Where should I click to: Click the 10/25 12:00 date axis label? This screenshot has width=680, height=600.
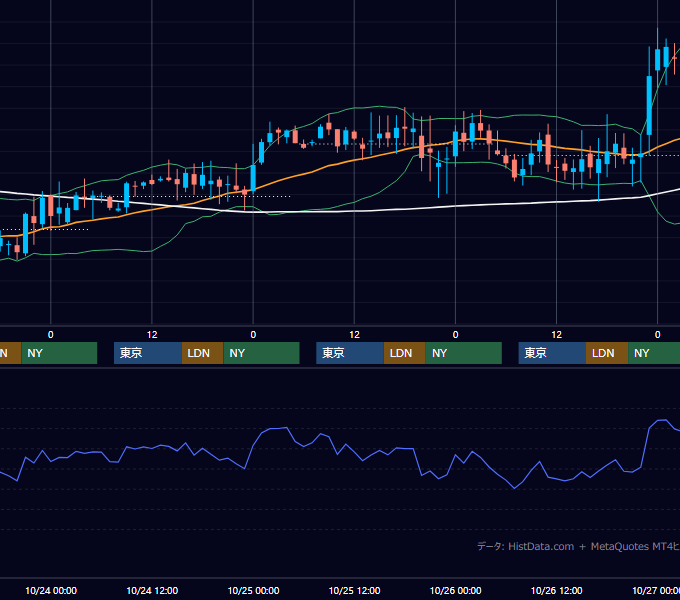(354, 590)
